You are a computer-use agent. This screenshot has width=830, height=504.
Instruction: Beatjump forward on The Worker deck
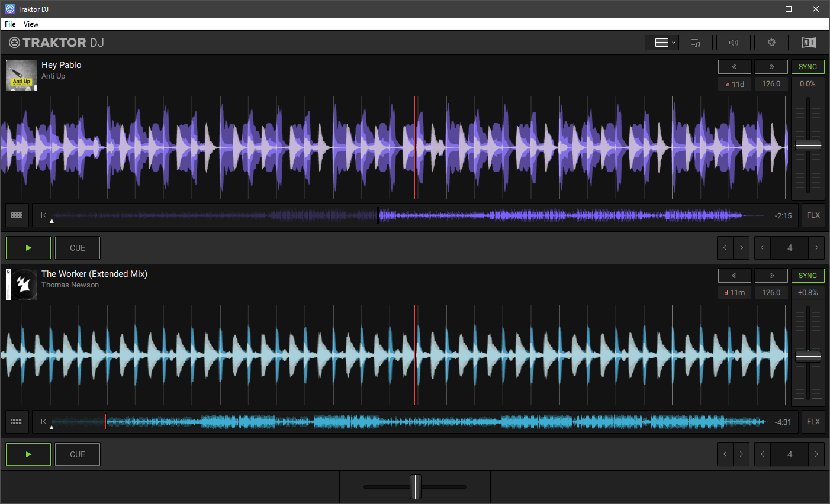click(x=741, y=454)
